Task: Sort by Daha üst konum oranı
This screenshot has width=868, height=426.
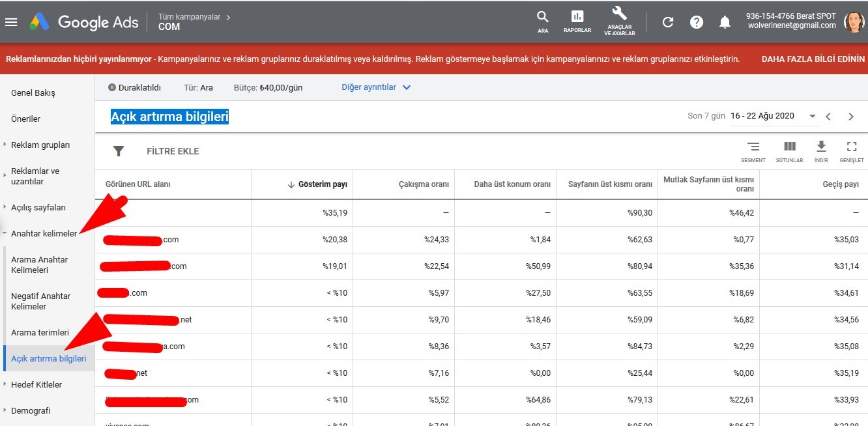Action: point(512,184)
